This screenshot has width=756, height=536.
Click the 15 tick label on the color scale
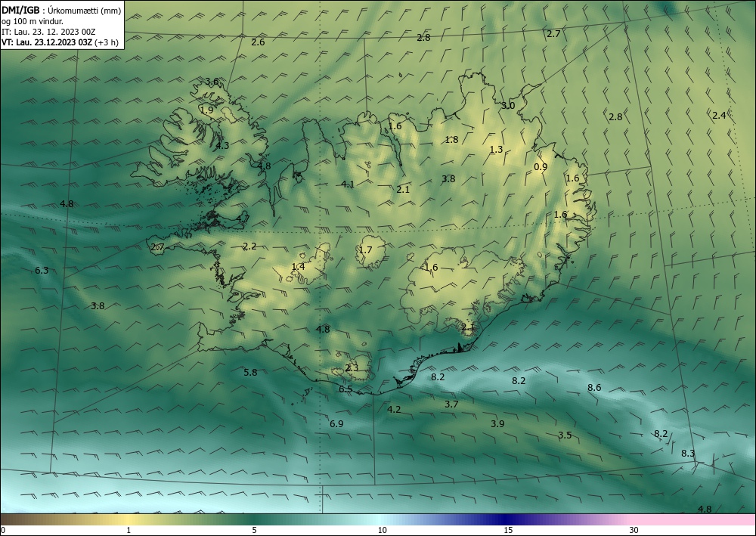pos(508,530)
